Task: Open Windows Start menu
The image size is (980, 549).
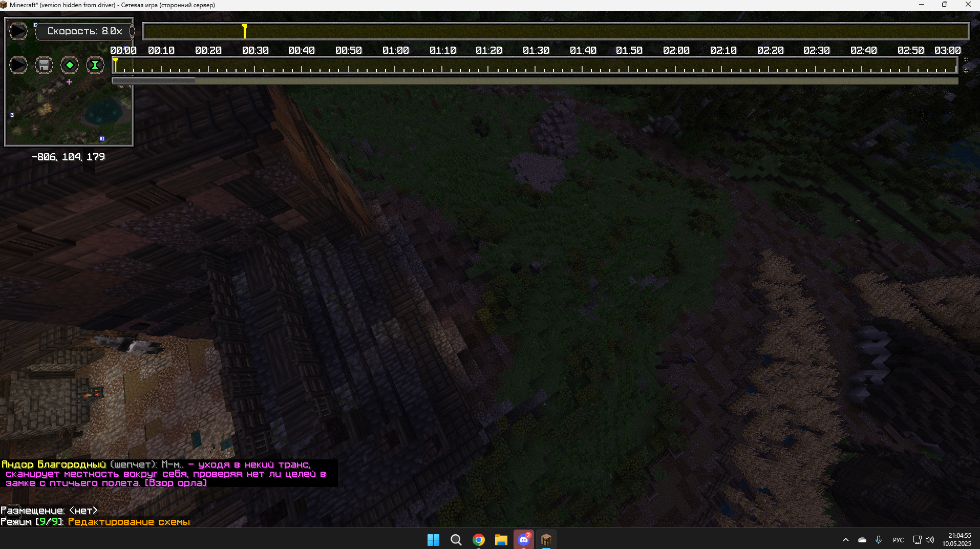Action: pyautogui.click(x=433, y=540)
